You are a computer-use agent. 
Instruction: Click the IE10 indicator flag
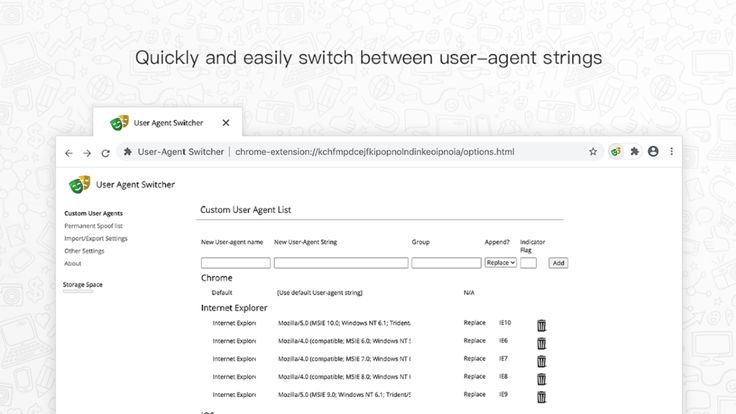click(x=505, y=322)
